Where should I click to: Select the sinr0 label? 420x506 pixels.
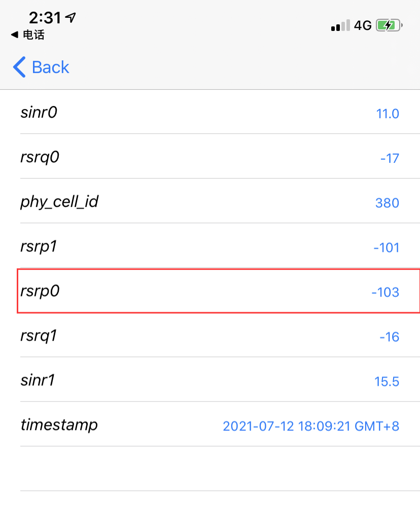(39, 112)
